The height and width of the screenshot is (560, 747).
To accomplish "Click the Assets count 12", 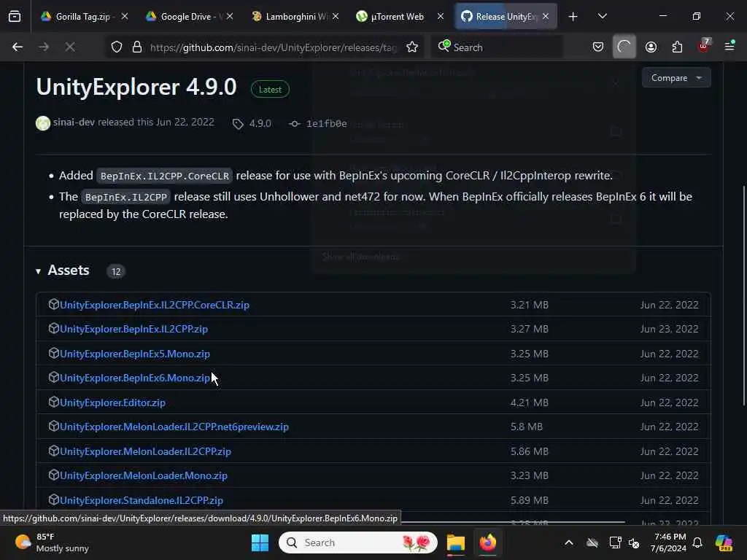I will (x=116, y=271).
